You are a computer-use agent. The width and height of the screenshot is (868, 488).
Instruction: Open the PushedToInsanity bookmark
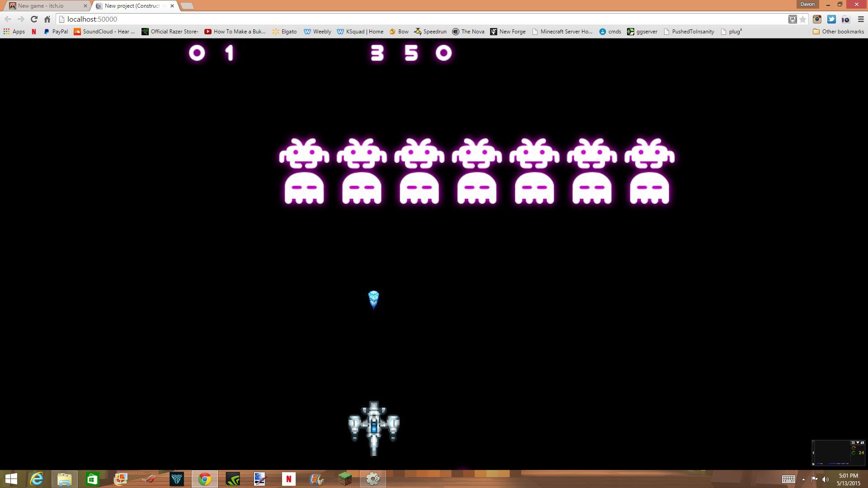click(x=689, y=32)
